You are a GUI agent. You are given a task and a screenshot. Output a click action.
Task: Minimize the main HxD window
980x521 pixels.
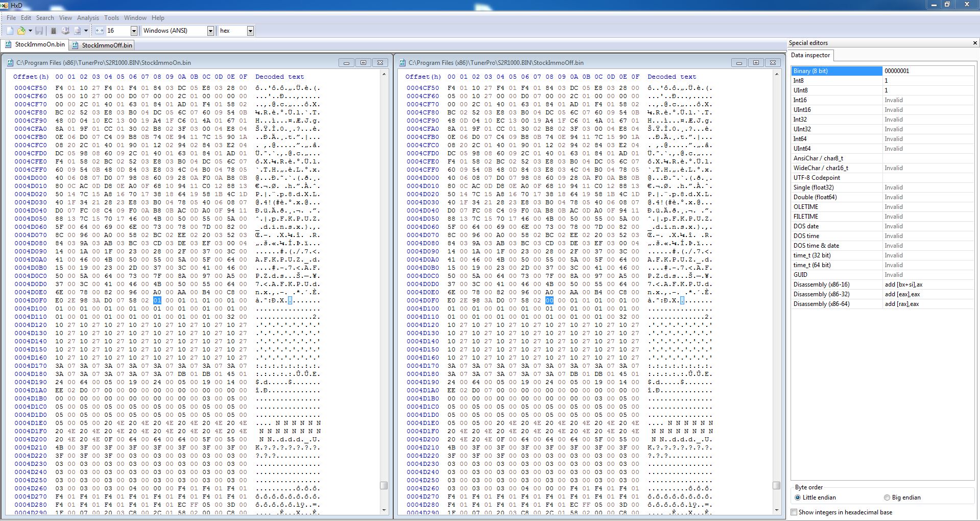(934, 5)
